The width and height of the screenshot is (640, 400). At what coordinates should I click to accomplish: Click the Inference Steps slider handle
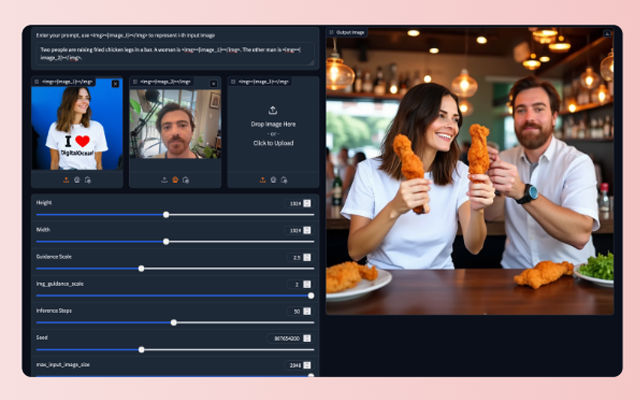[x=174, y=322]
